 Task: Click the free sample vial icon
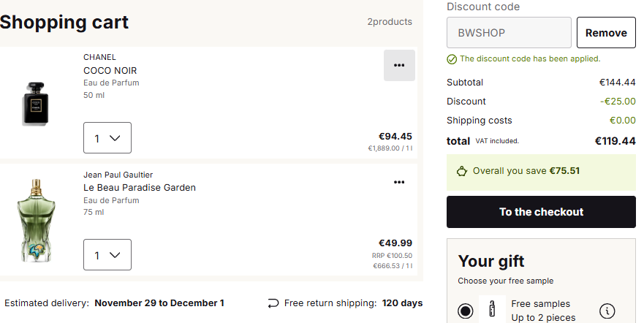(x=492, y=310)
